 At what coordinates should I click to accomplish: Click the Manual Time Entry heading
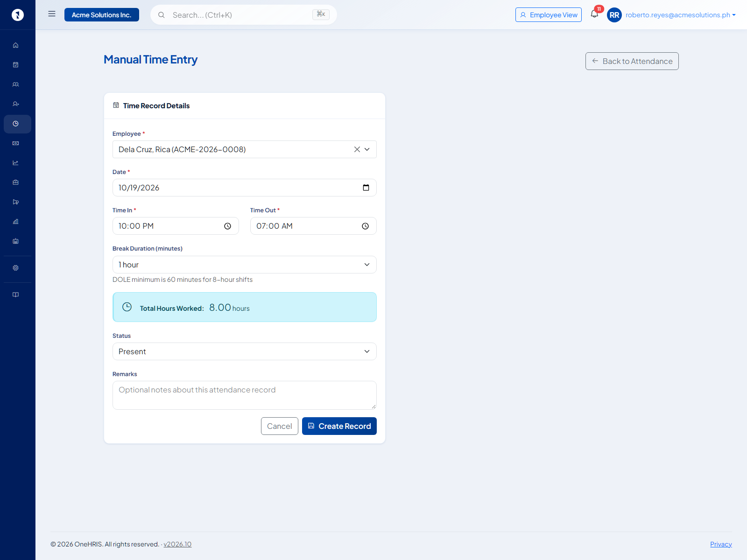150,60
